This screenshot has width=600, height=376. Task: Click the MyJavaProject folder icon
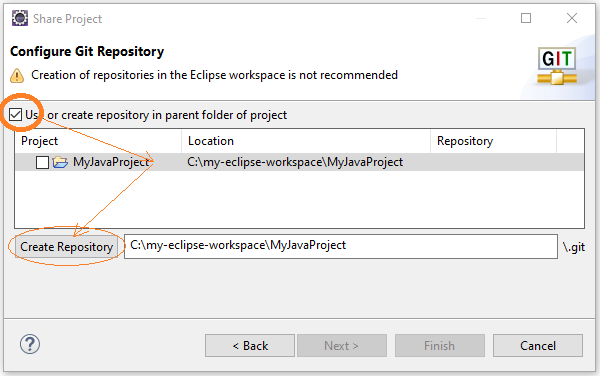tap(60, 162)
